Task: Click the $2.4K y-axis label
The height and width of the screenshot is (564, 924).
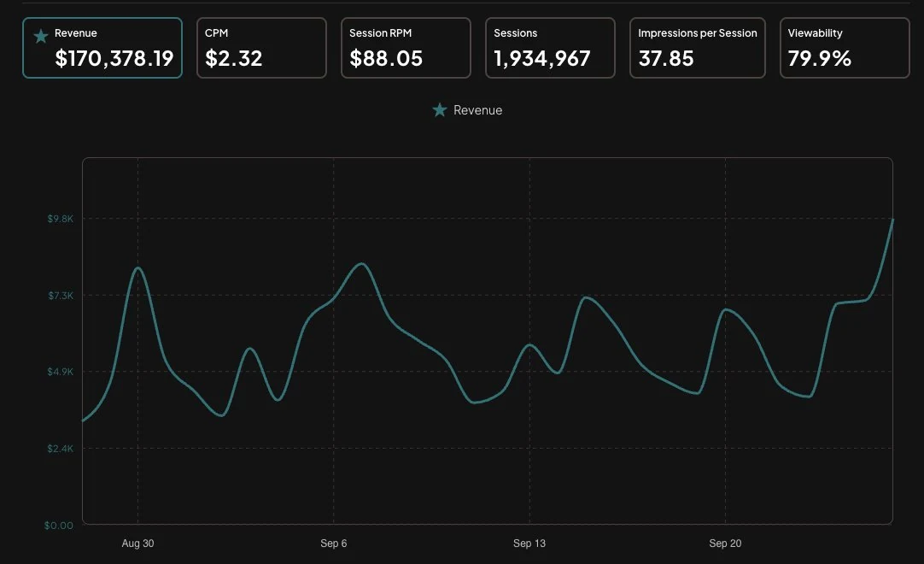Action: click(60, 449)
